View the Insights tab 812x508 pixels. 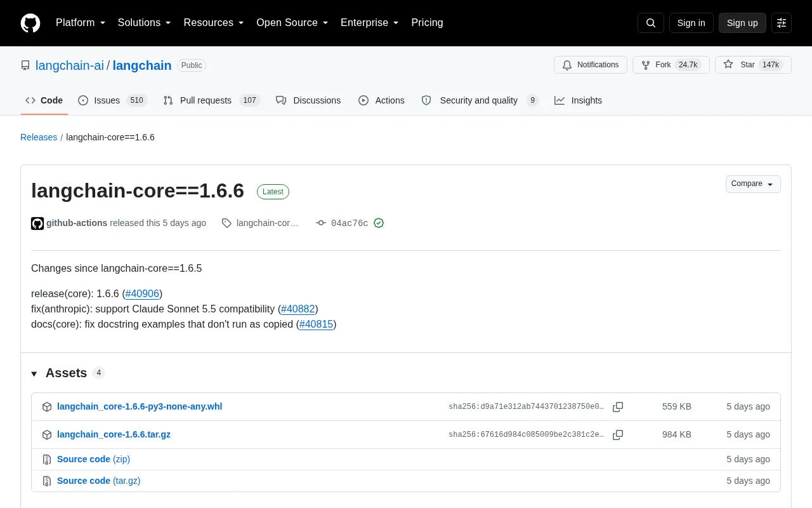[x=578, y=100]
